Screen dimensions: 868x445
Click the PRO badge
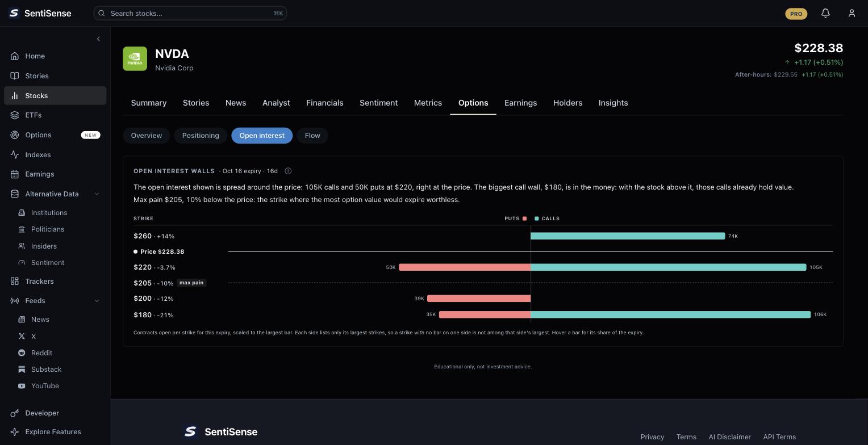pyautogui.click(x=796, y=14)
